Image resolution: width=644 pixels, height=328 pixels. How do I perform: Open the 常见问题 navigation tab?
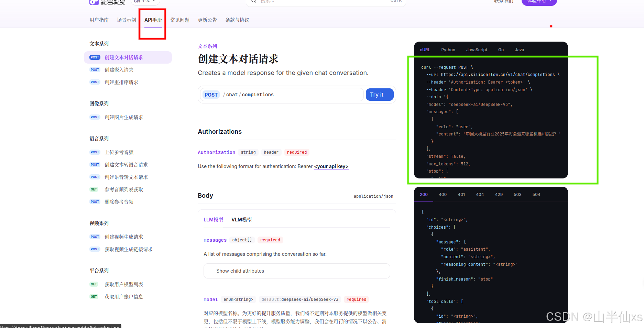180,20
